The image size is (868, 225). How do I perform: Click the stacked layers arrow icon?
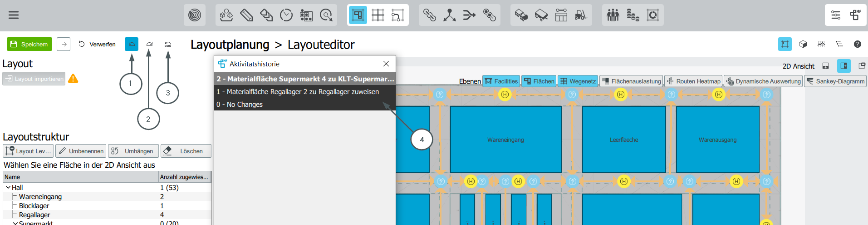tap(266, 15)
